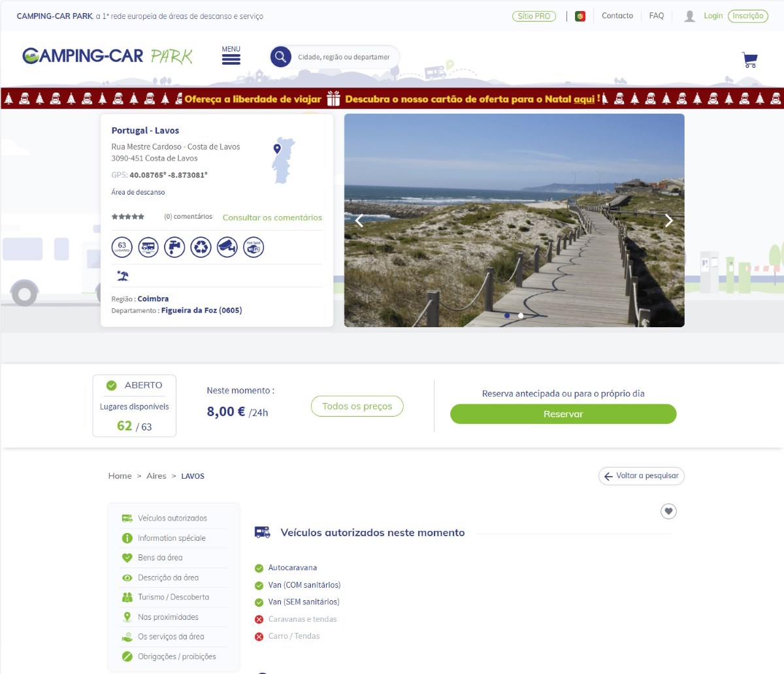Open the shopping cart
The image size is (784, 674).
coord(749,60)
